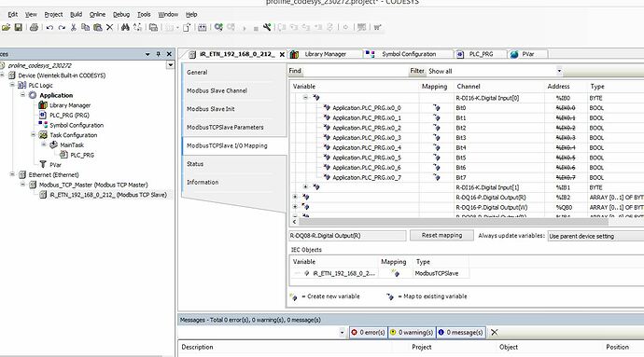Open Find with the binoculars icon
The height and width of the screenshot is (357, 644).
pyautogui.click(x=125, y=27)
